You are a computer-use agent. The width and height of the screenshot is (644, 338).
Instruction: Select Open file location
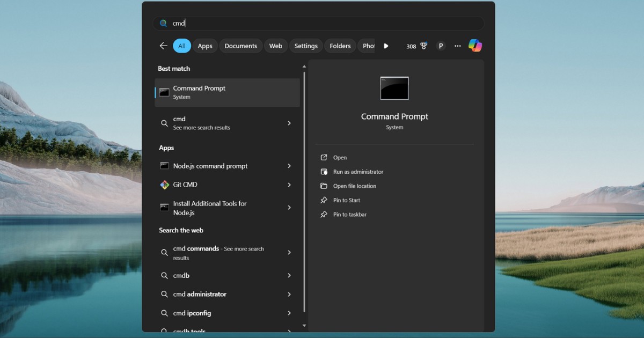coord(354,186)
